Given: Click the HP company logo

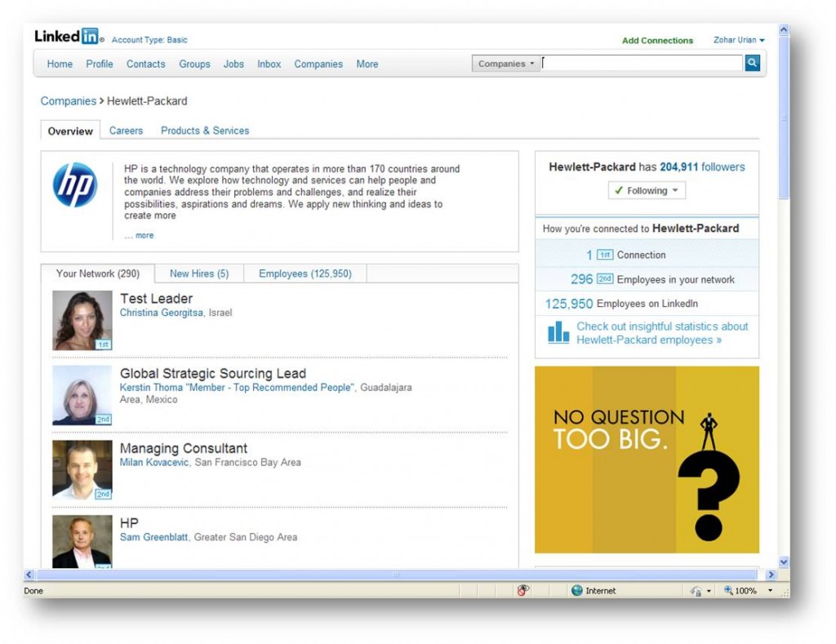Looking at the screenshot, I should pos(74,185).
